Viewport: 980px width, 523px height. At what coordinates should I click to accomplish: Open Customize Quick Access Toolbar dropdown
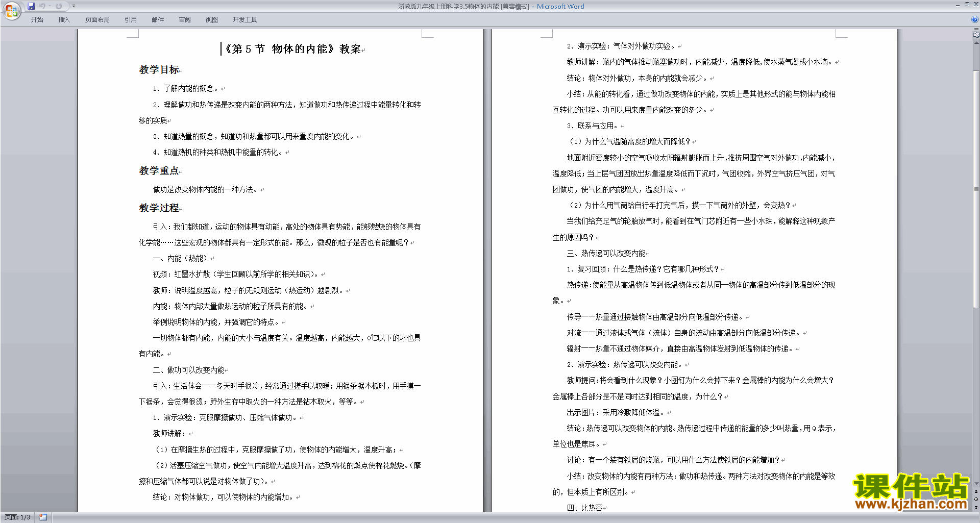(x=73, y=6)
